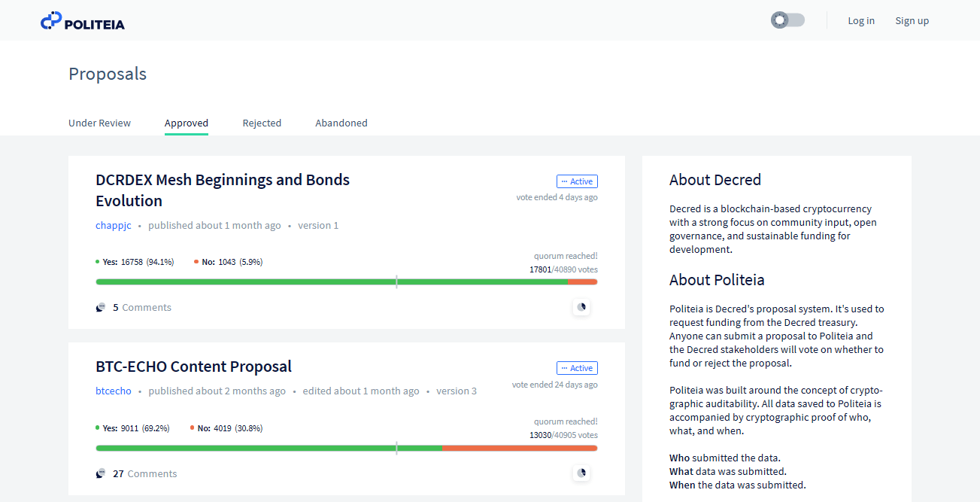Click the 'Yes: 16758 (94.1%)' vote count
The image size is (980, 502).
pyautogui.click(x=135, y=262)
